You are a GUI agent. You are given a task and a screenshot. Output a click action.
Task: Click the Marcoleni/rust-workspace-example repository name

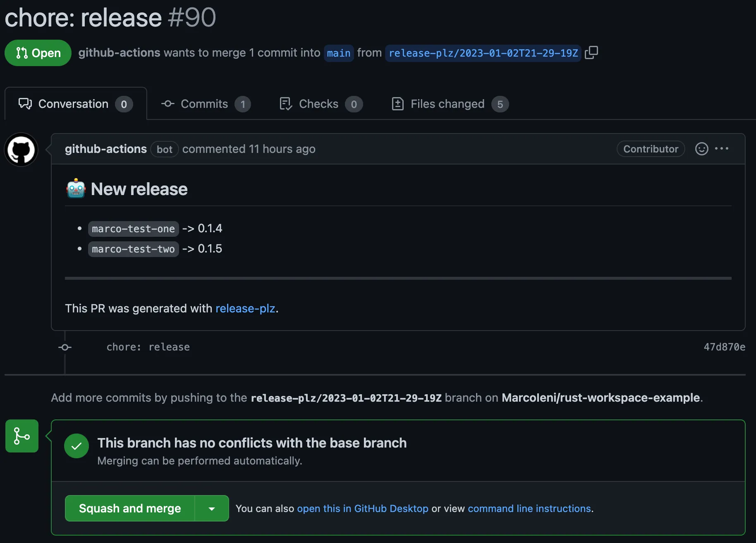600,398
